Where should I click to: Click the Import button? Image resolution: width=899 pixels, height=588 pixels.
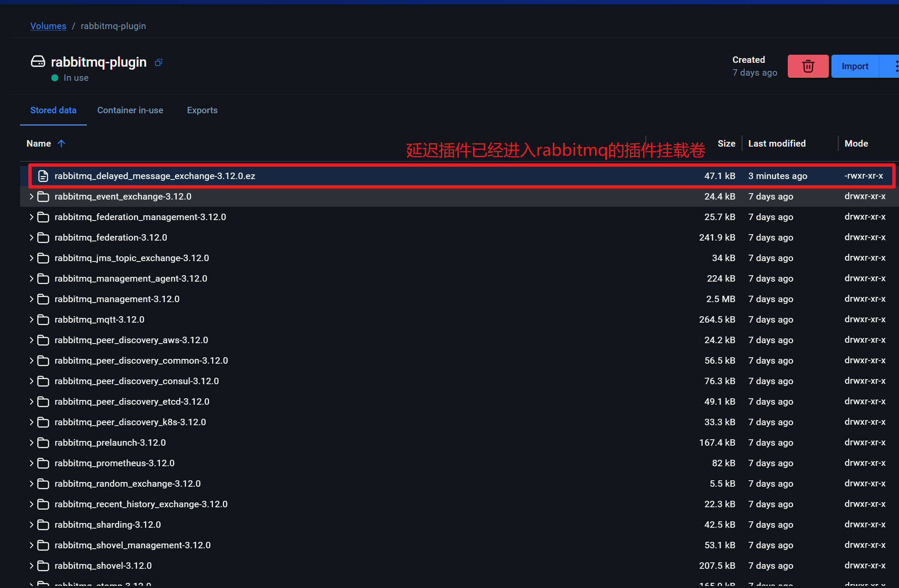point(855,66)
